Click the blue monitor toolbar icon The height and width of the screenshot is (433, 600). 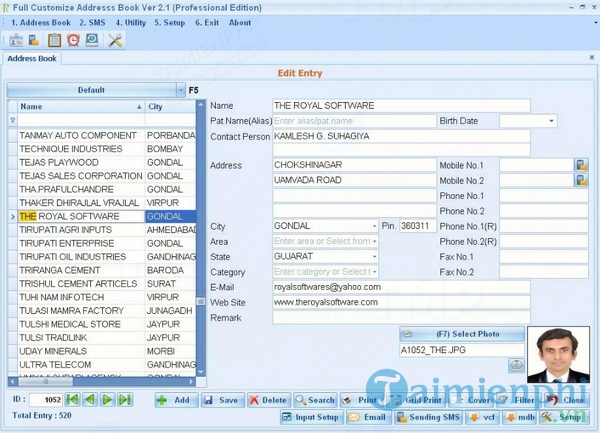coord(92,40)
